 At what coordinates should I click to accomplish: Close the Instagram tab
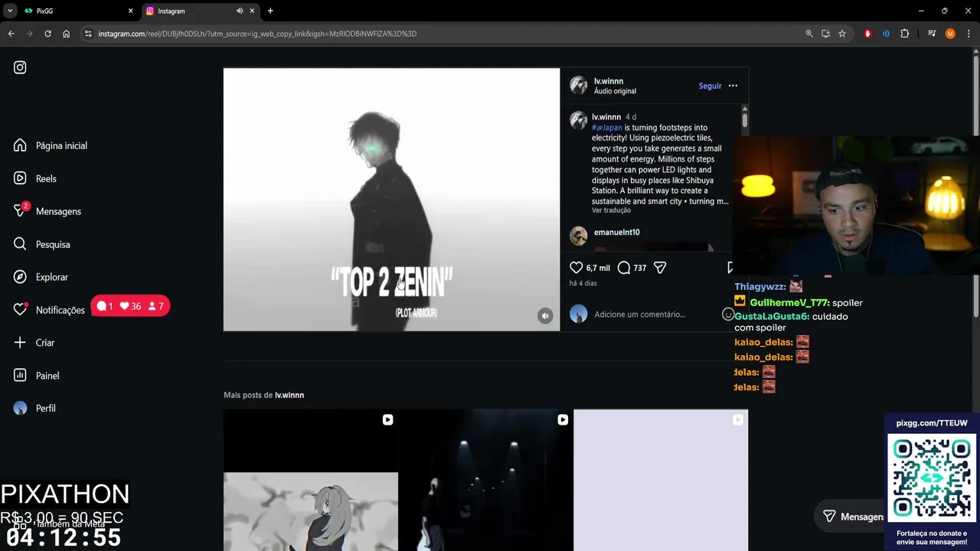[252, 11]
